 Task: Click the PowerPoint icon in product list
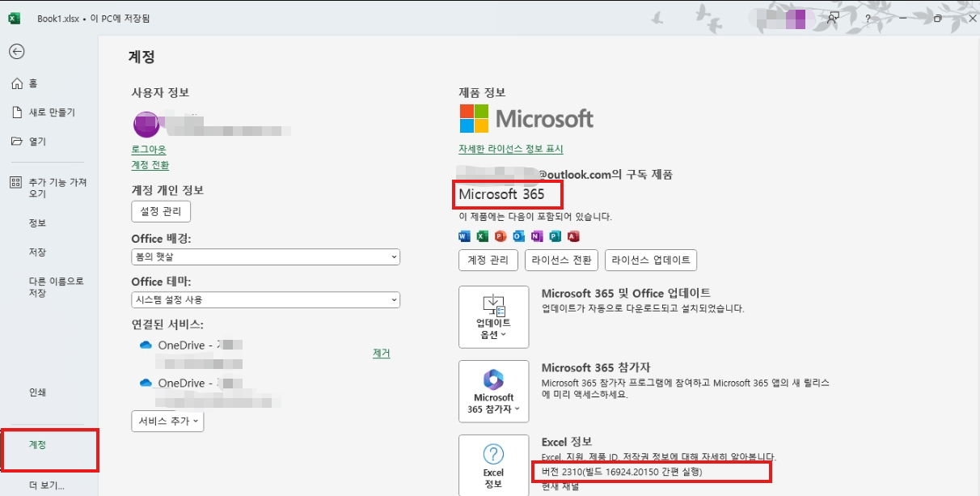click(x=501, y=236)
